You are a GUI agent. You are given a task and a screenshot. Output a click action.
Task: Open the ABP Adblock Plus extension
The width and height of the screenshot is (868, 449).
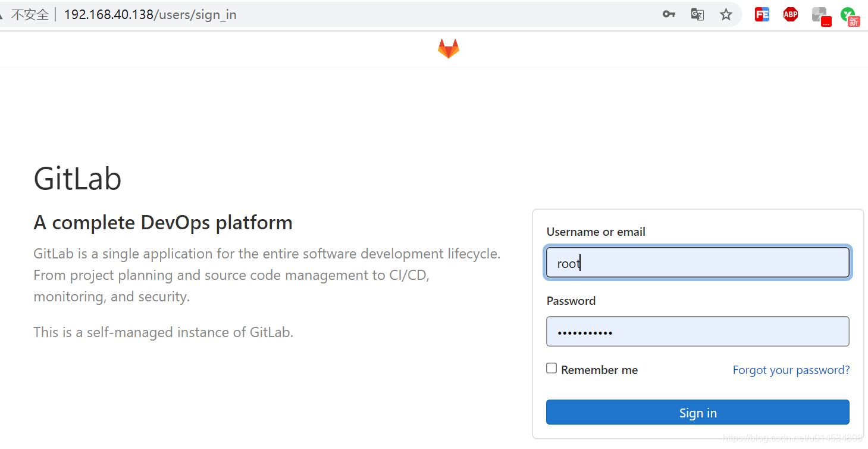(x=790, y=14)
